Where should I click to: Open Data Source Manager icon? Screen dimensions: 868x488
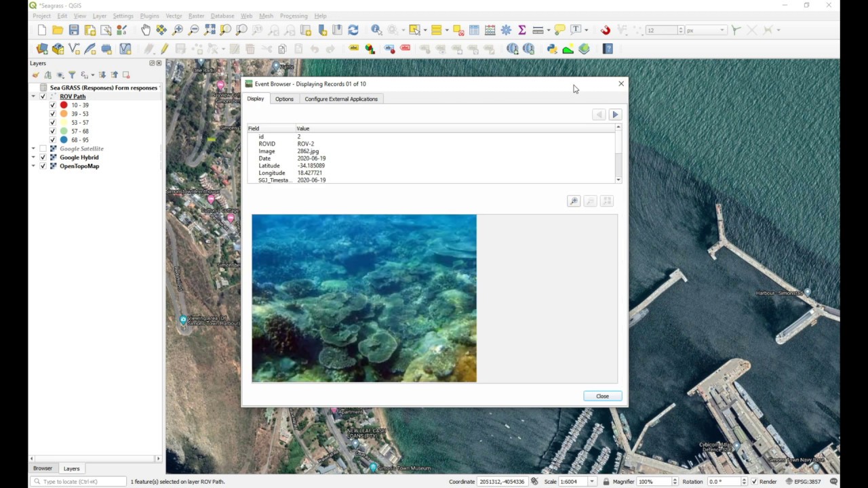coord(42,49)
